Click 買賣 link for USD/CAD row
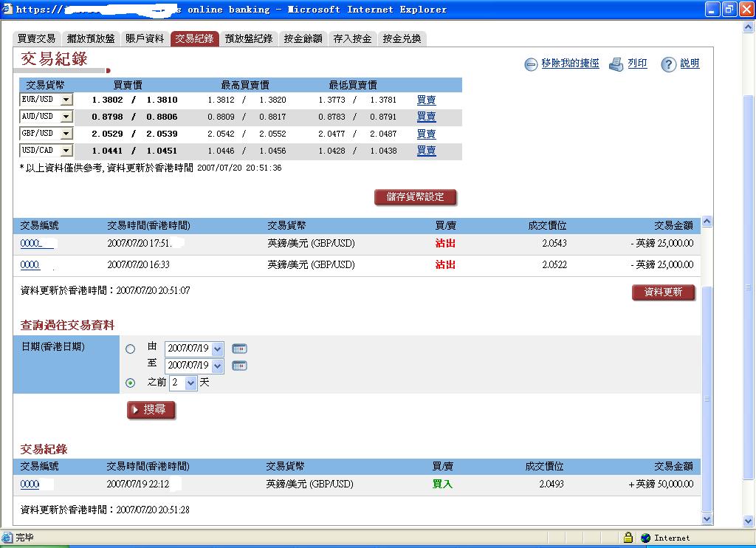 (x=426, y=150)
